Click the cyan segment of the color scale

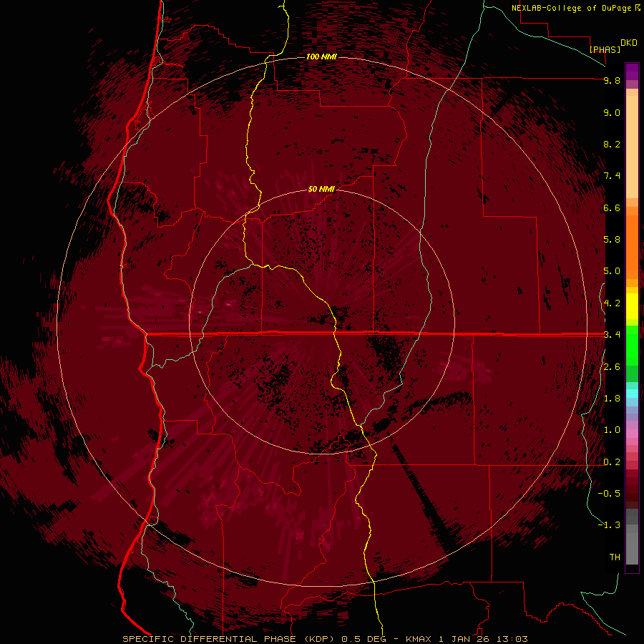coord(632,394)
